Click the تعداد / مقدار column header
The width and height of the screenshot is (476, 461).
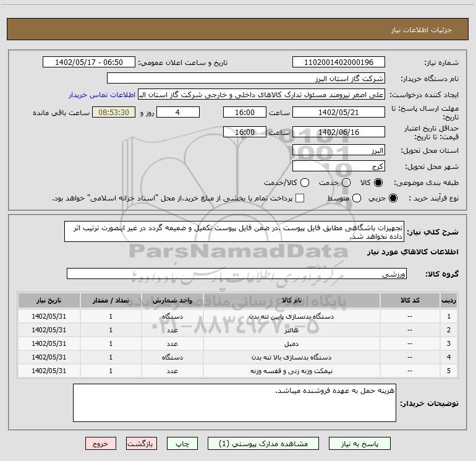coord(111,300)
